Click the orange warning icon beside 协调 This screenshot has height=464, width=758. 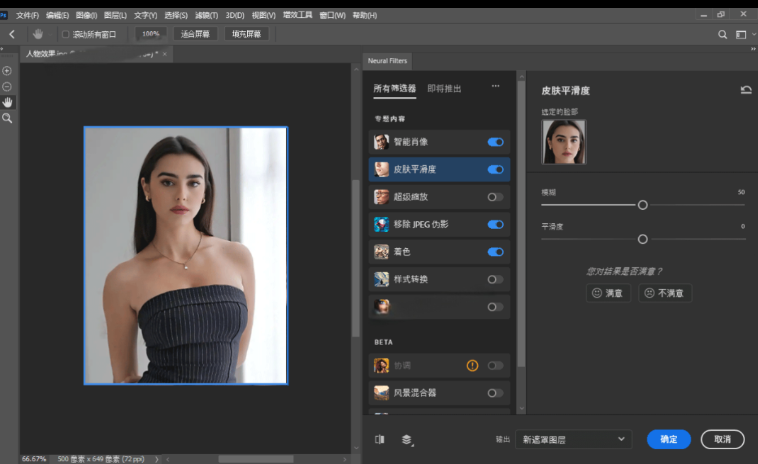click(x=472, y=366)
